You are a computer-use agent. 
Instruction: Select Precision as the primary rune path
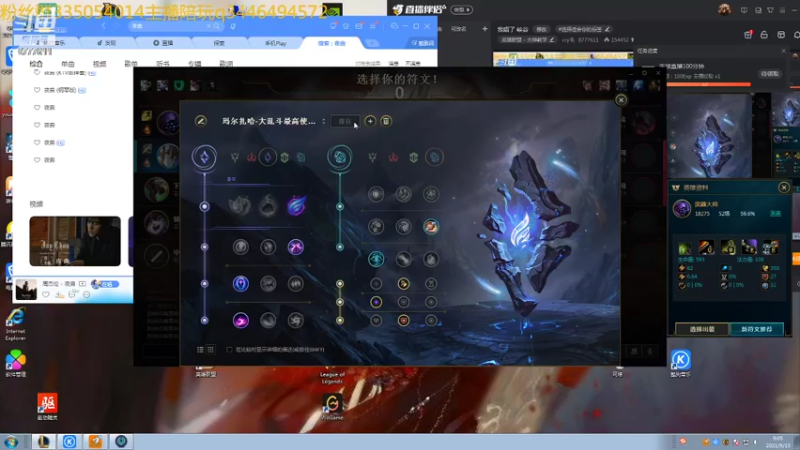235,158
